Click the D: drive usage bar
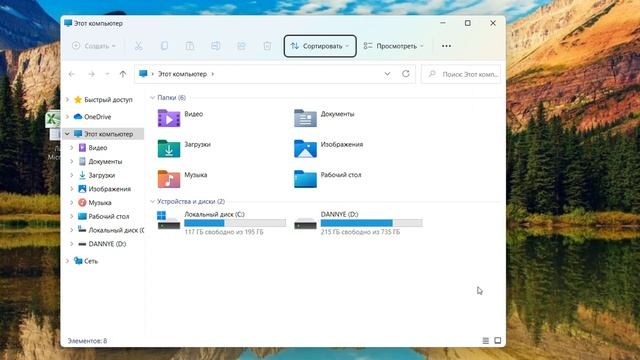The image size is (640, 360). (371, 223)
